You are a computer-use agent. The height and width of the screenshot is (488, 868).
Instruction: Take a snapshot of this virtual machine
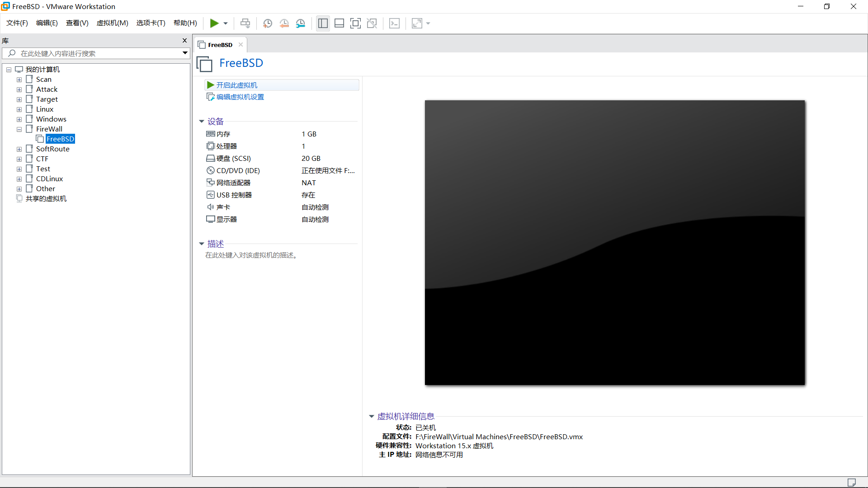click(267, 23)
